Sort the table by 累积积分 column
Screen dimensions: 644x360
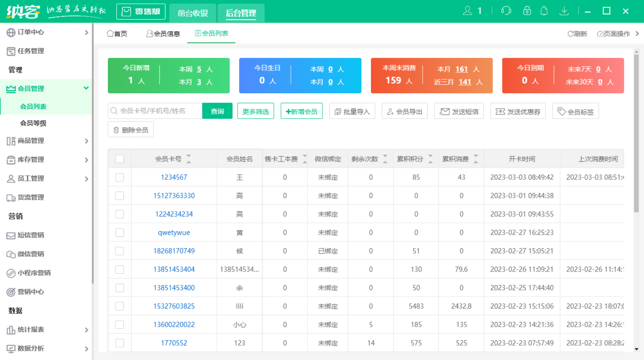431,159
